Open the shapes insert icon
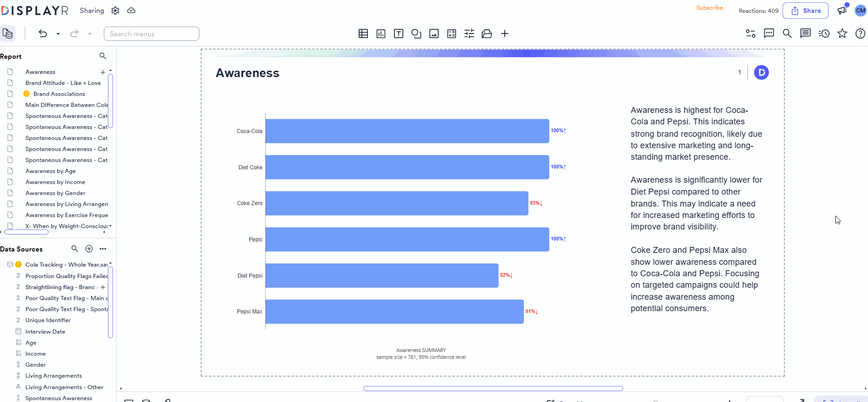 coord(416,33)
